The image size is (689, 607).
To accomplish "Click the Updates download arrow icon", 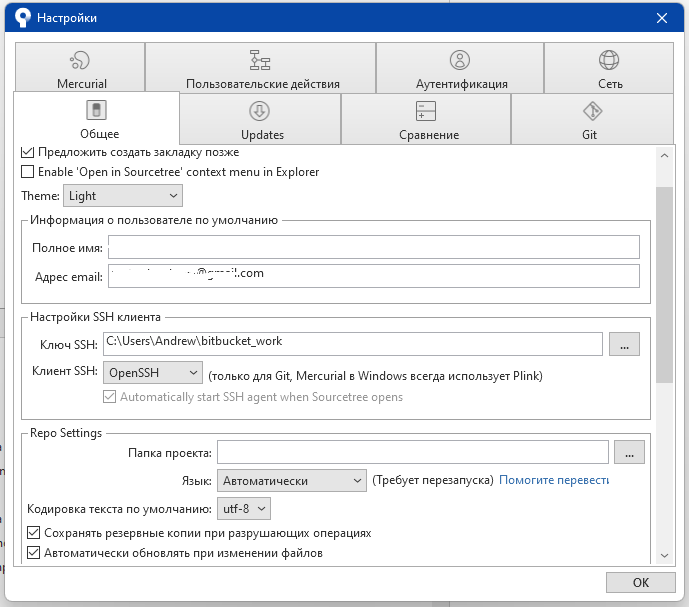I will [259, 111].
